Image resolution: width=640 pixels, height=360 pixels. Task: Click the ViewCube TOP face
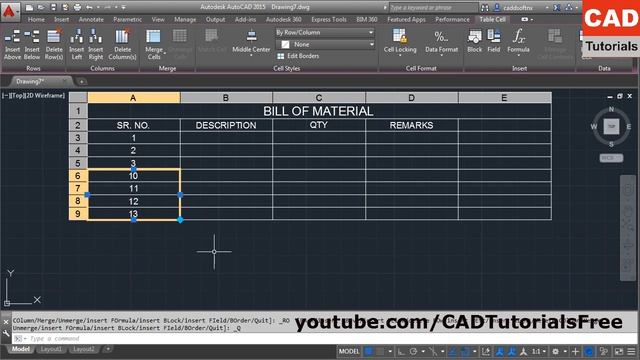click(611, 127)
